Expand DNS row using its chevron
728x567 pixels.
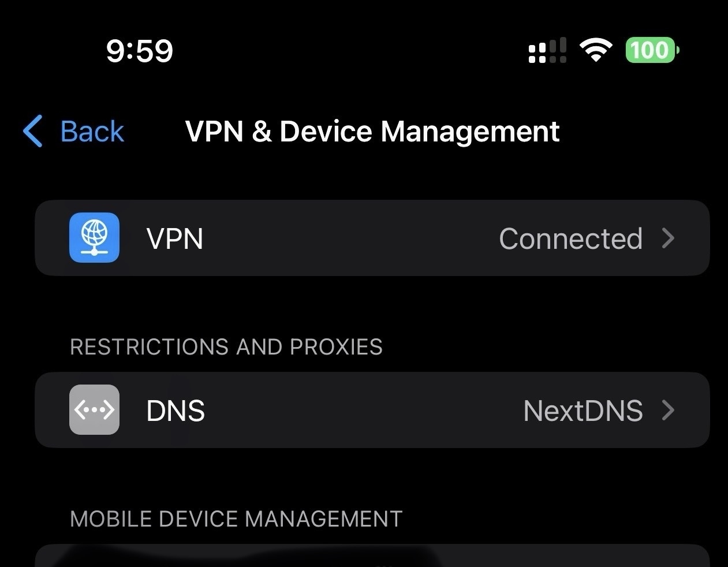tap(668, 410)
